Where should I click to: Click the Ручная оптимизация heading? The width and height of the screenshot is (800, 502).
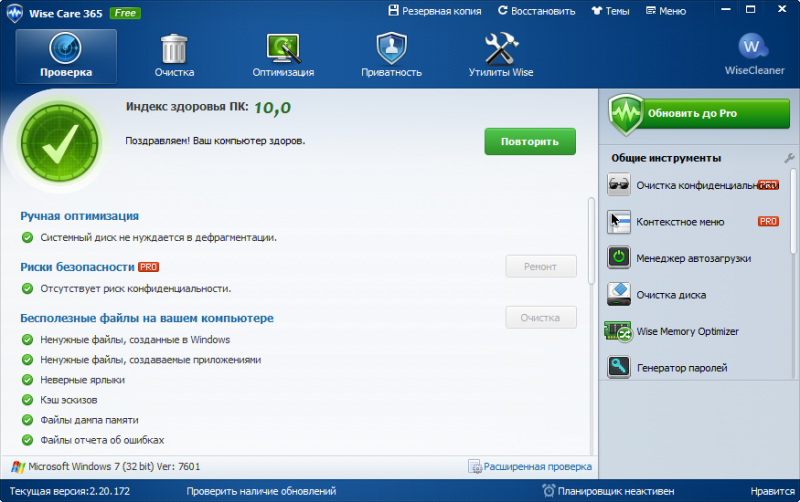(x=80, y=216)
